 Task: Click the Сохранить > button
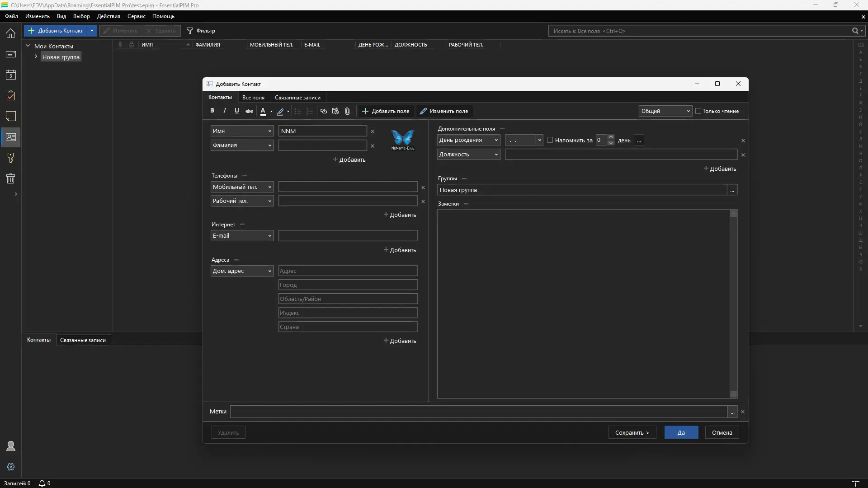click(632, 432)
